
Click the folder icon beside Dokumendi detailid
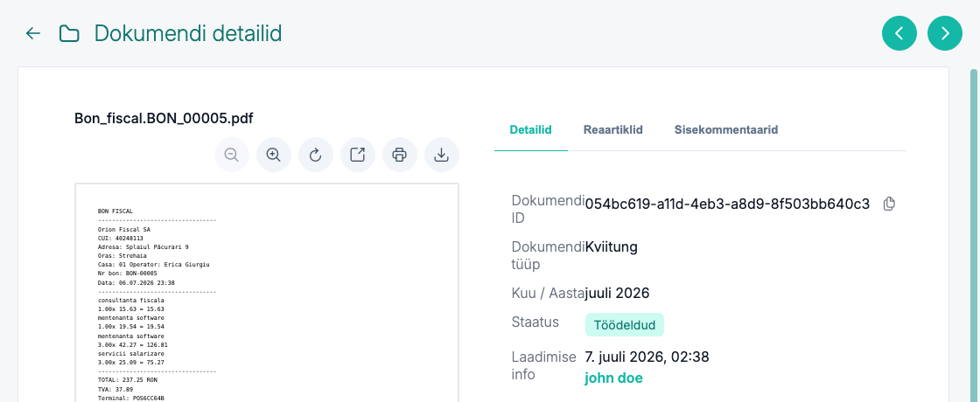click(69, 34)
